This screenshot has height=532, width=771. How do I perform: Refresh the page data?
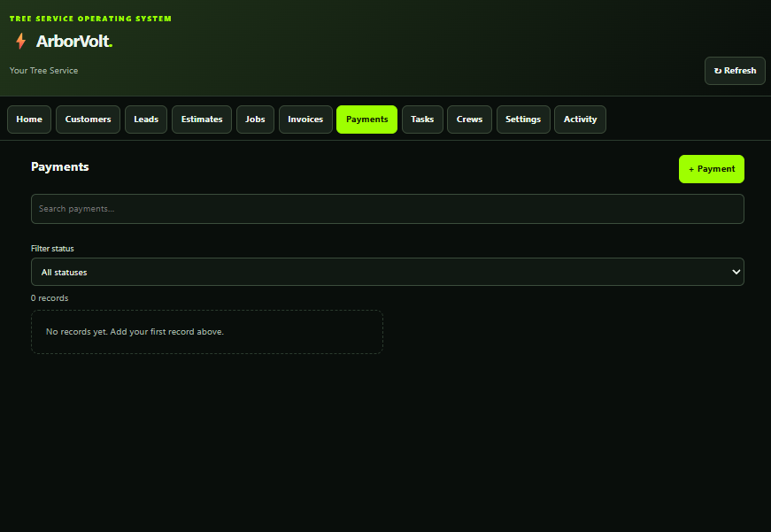[735, 71]
